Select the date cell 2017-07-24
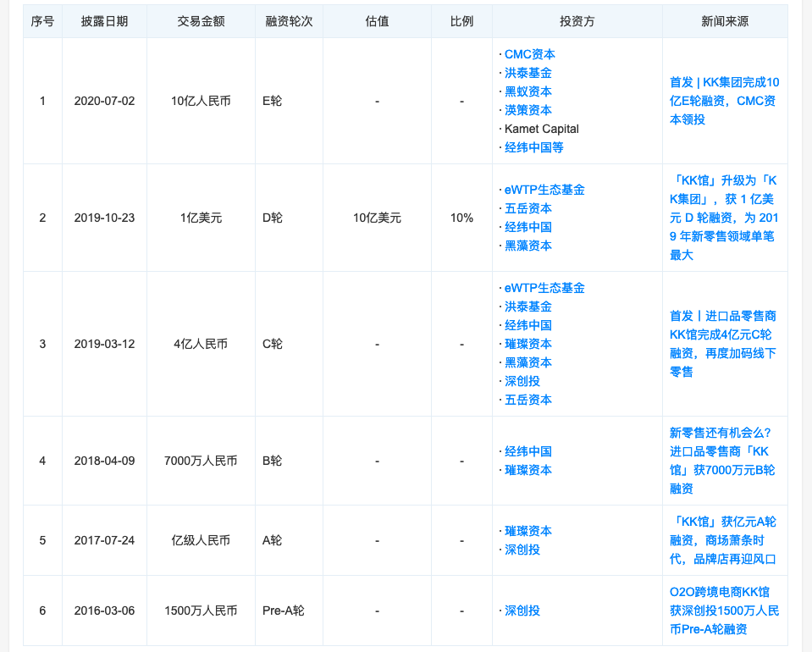This screenshot has width=812, height=652. 104,541
